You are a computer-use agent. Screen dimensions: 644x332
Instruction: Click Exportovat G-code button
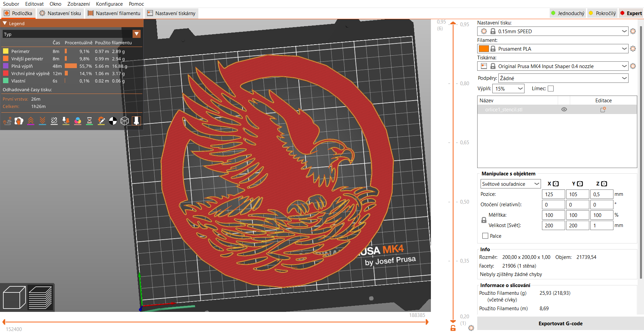pos(560,324)
